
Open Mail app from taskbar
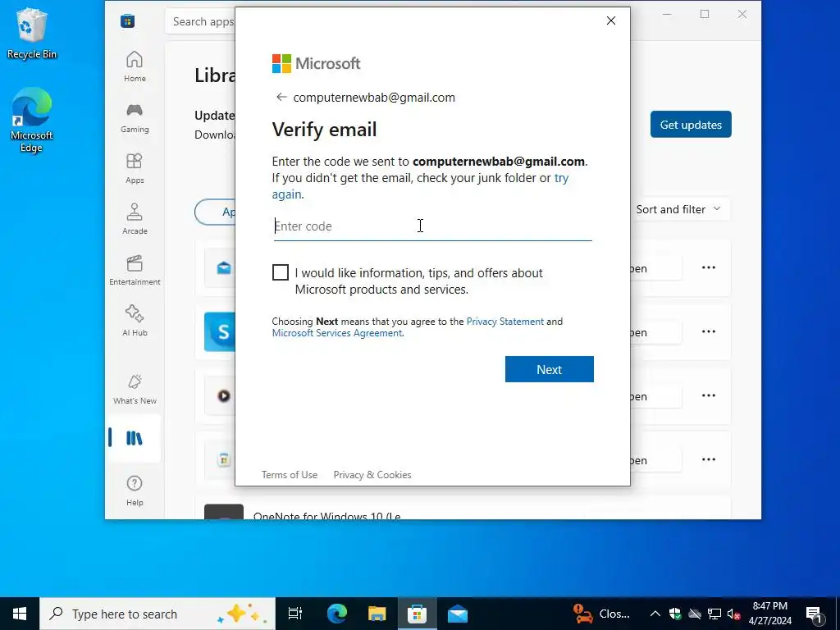(x=458, y=614)
